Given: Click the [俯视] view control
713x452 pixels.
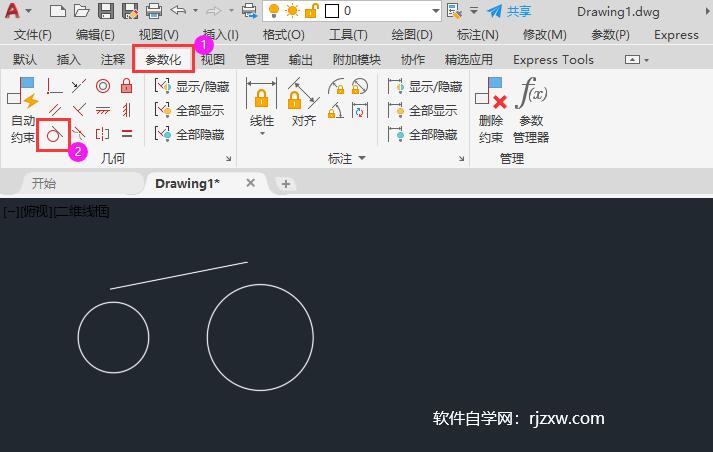Looking at the screenshot, I should (x=36, y=211).
